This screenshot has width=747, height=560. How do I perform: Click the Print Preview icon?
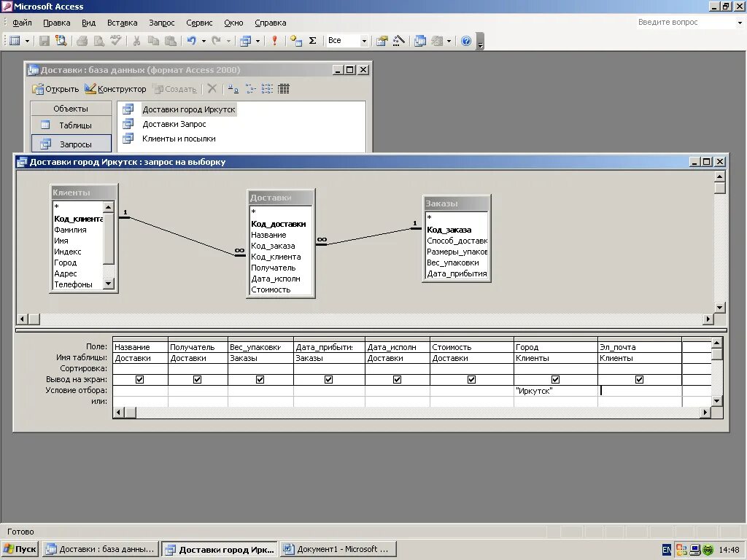(x=98, y=41)
